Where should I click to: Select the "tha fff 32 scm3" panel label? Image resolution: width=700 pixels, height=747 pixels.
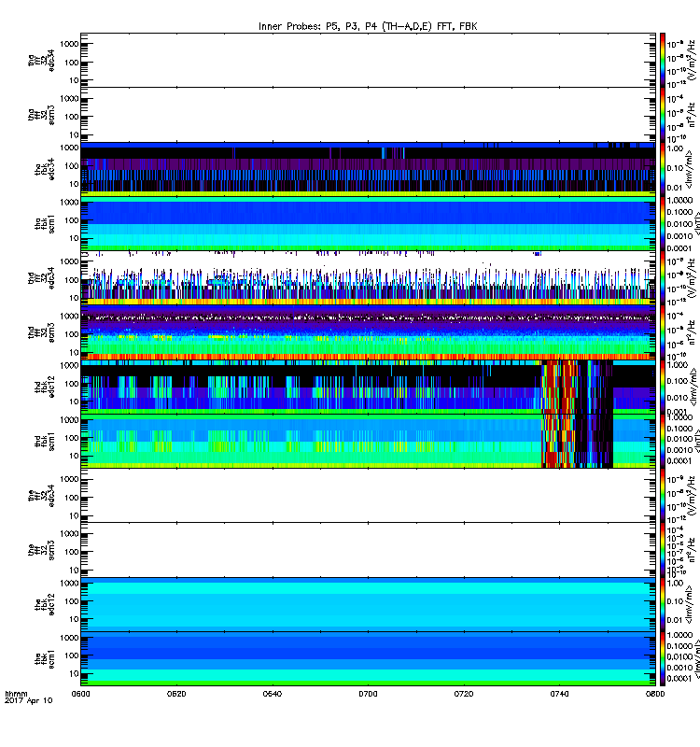pos(41,115)
